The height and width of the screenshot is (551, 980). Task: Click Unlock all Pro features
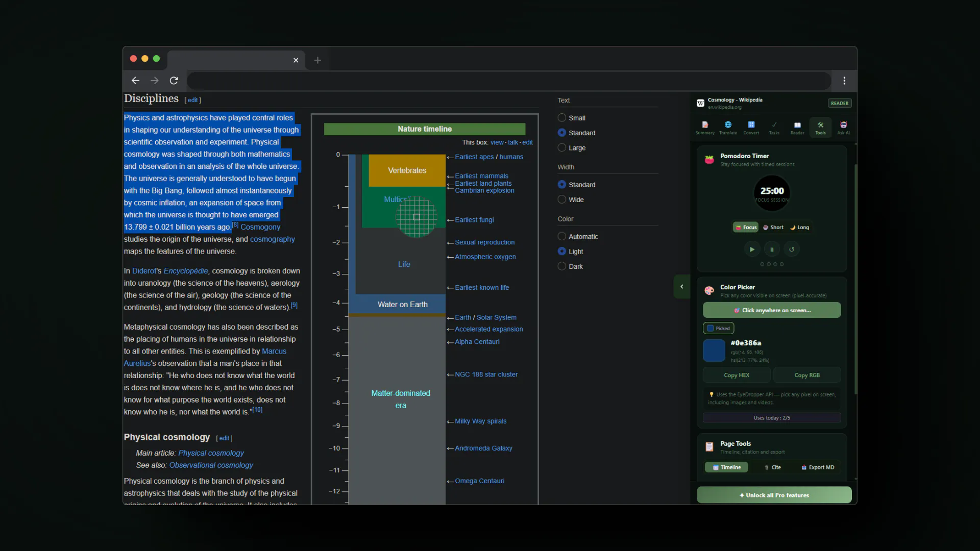pos(774,495)
